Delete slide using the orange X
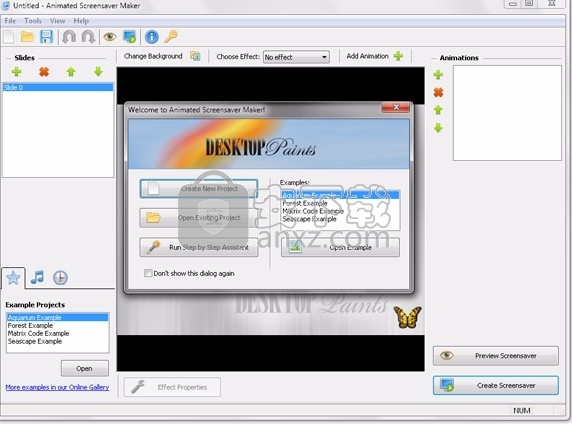The width and height of the screenshot is (572, 424). (44, 72)
